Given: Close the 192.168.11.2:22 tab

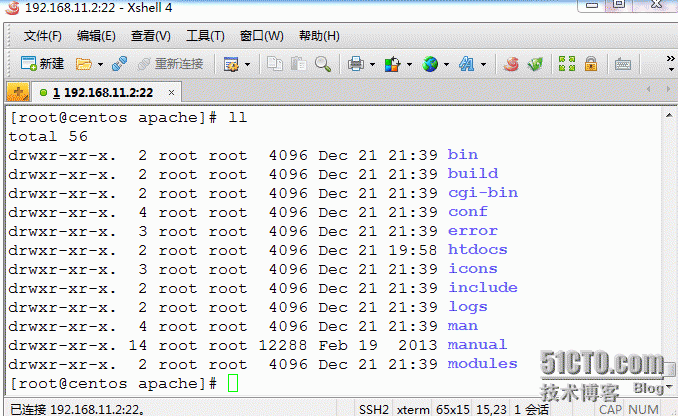Looking at the screenshot, I should (171, 93).
